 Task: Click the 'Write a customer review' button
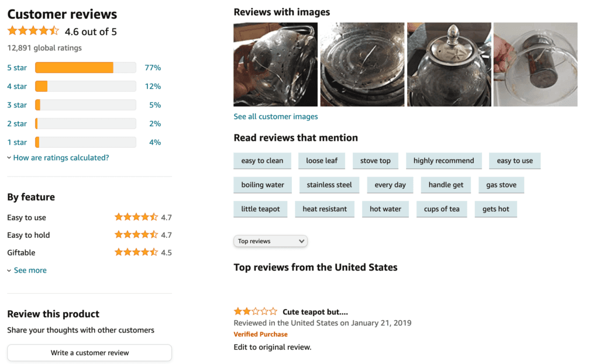pyautogui.click(x=89, y=352)
